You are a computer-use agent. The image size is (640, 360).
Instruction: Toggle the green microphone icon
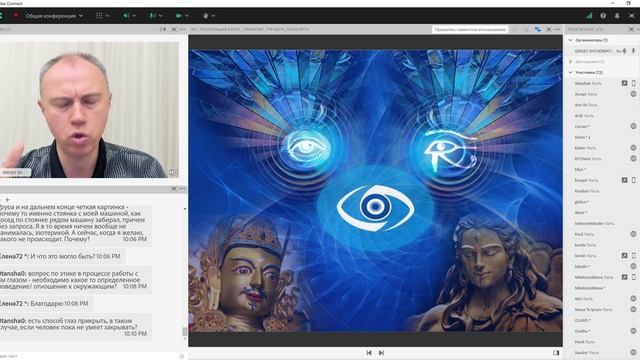152,16
